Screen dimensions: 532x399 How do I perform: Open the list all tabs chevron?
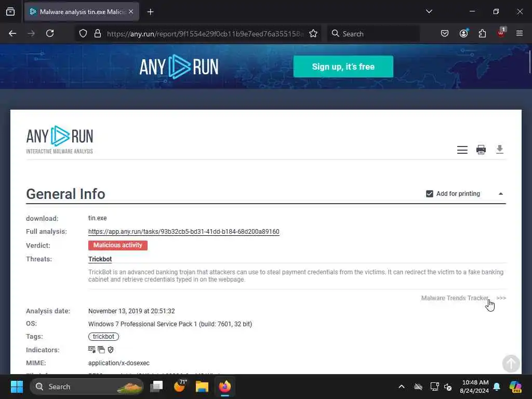point(429,11)
